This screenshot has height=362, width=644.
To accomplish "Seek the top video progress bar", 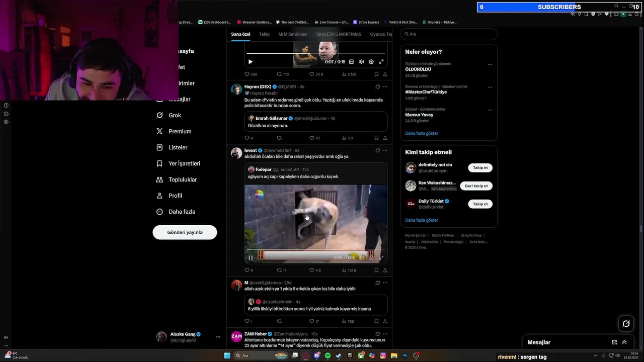I will pyautogui.click(x=315, y=53).
